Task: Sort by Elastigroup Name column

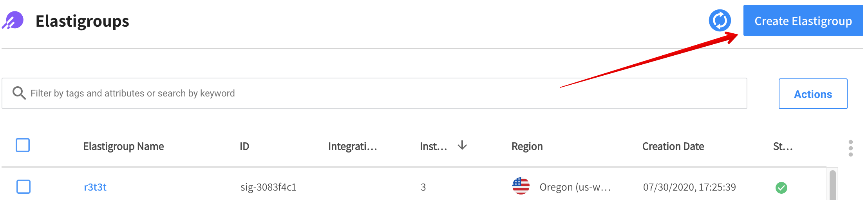Action: pos(123,146)
